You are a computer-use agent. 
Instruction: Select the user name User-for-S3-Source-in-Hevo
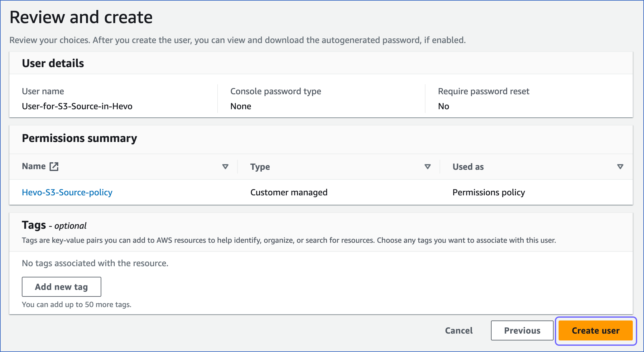pyautogui.click(x=77, y=106)
